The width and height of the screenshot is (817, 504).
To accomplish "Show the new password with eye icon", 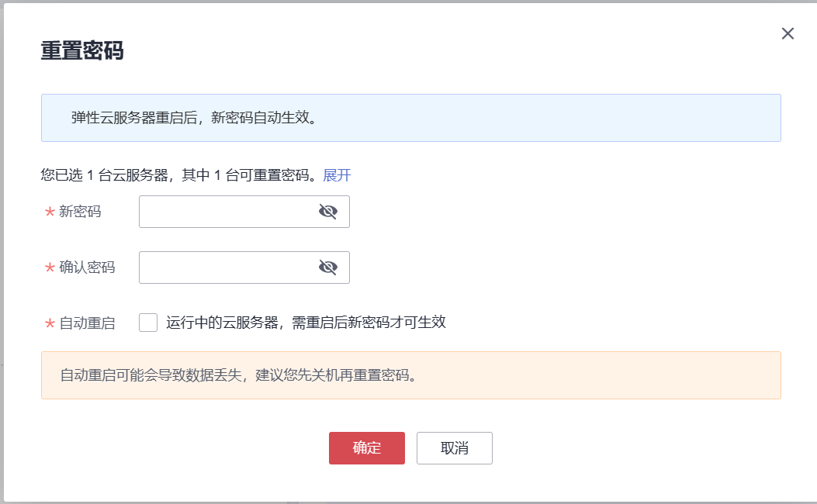I will coord(328,212).
